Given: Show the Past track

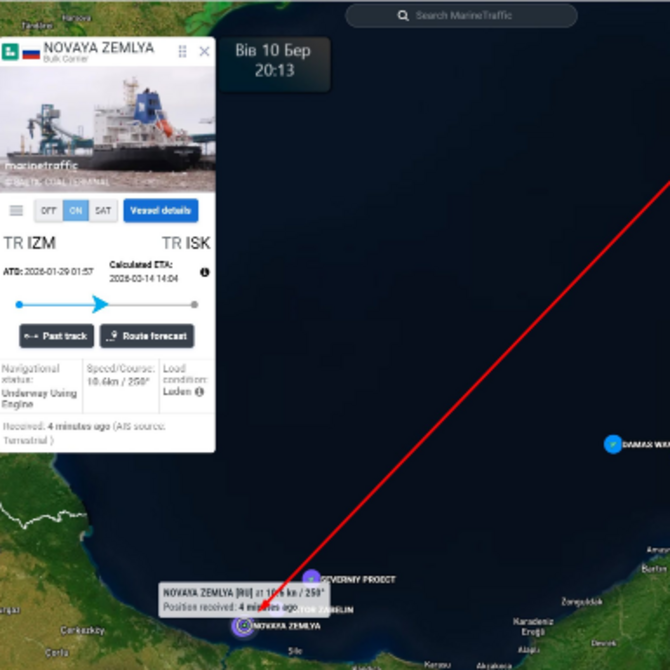Looking at the screenshot, I should [56, 336].
